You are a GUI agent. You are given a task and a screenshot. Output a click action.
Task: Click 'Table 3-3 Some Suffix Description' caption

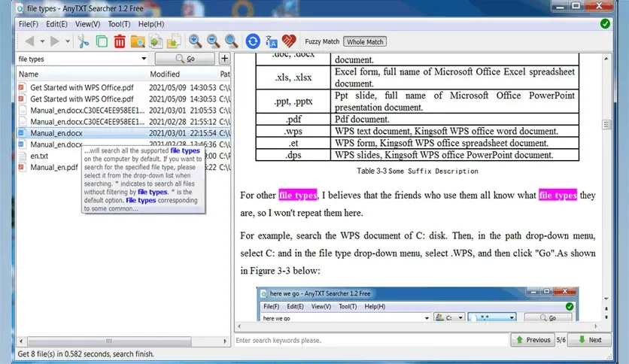[x=418, y=171]
